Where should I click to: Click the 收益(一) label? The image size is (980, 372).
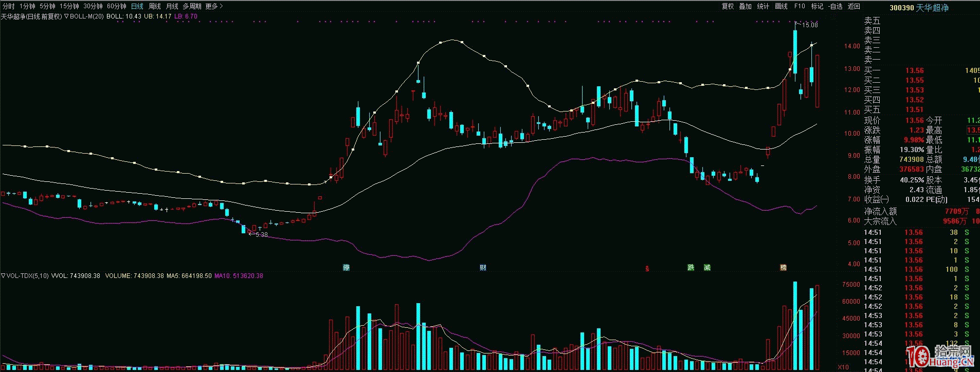pos(877,199)
